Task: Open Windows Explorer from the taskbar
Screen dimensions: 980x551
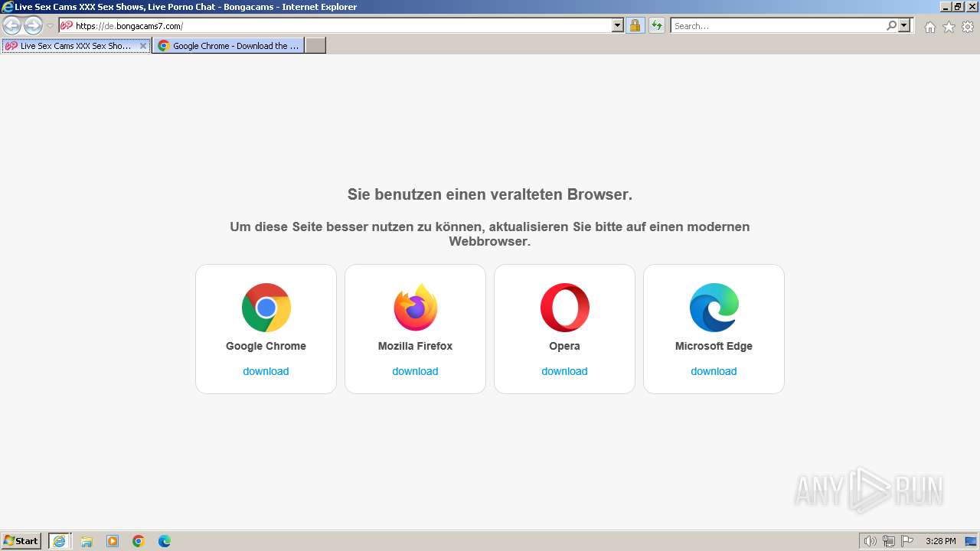Action: click(x=87, y=541)
